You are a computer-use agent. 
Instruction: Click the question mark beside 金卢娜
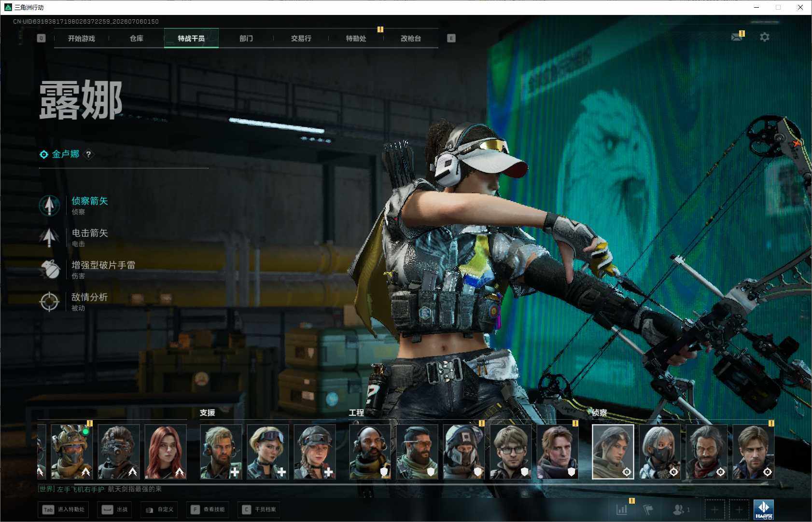(88, 154)
